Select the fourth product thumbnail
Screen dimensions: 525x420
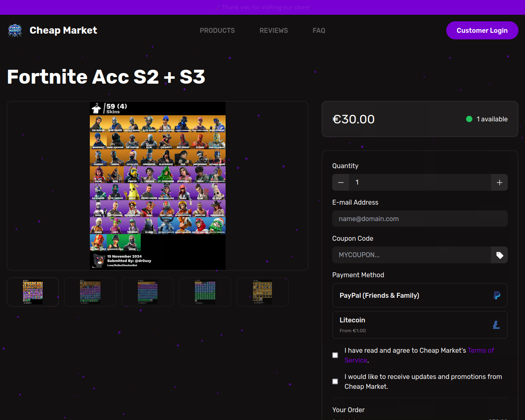tap(205, 292)
